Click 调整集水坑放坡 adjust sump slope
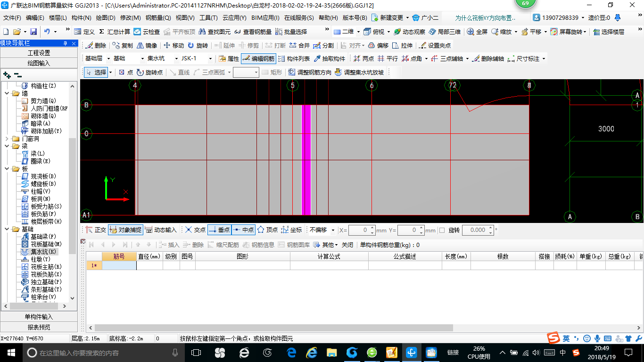644x362 pixels. coord(359,72)
